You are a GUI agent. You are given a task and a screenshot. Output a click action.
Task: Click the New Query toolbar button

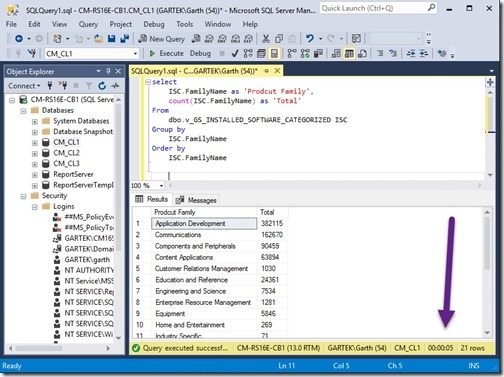coord(162,39)
